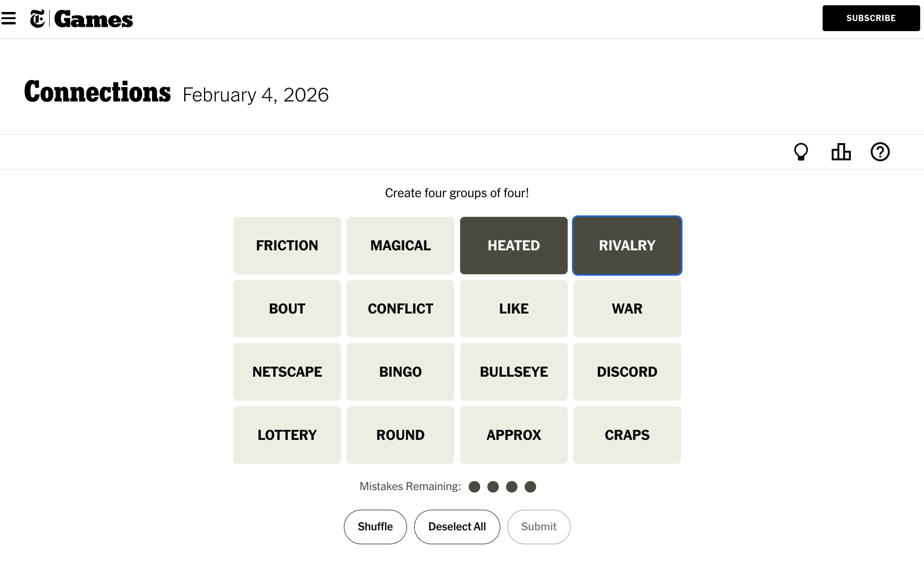Viewport: 924px width, 583px height.
Task: Click the grayed Submit button
Action: [539, 527]
